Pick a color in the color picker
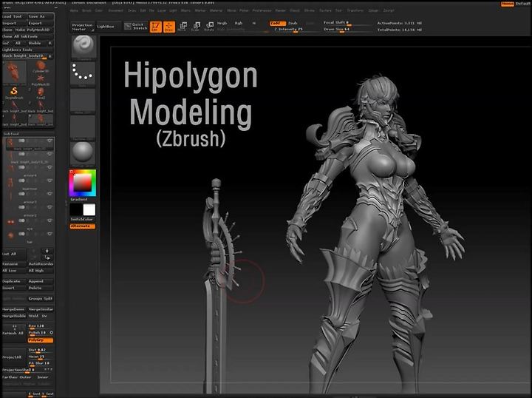The image size is (532, 398). pyautogui.click(x=83, y=183)
